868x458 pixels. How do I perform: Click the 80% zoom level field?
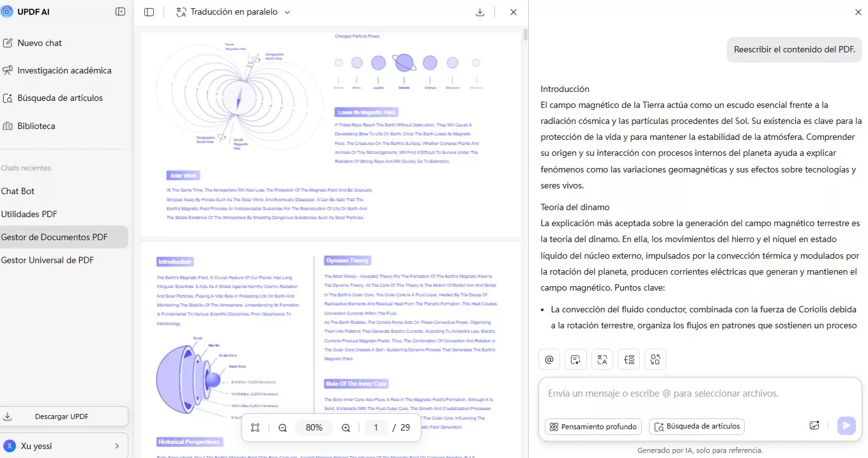pos(314,428)
